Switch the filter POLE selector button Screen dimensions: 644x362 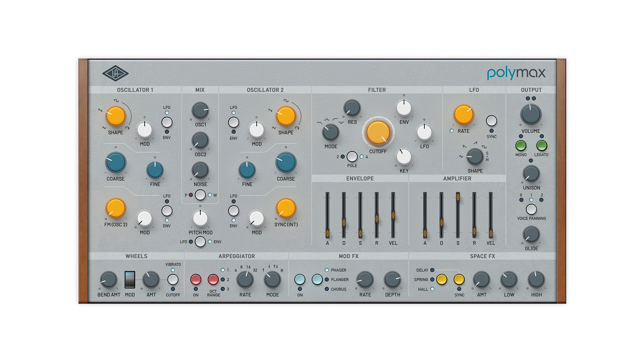(x=352, y=157)
